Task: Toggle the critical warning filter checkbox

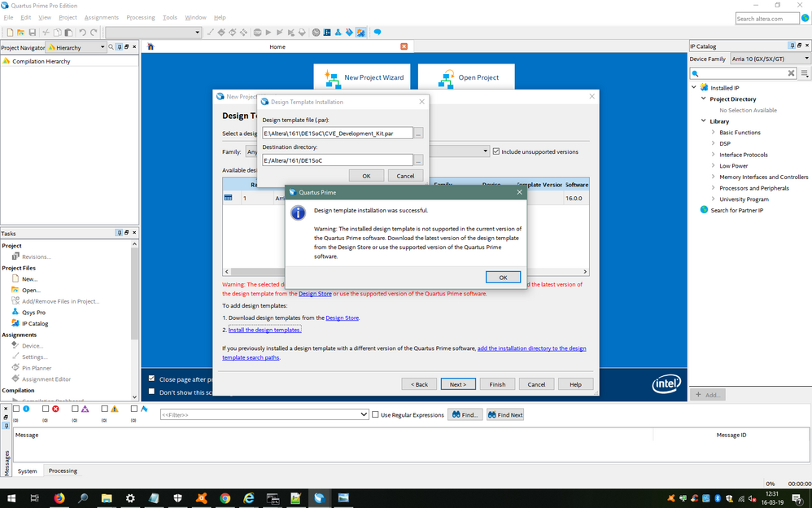Action: pos(75,409)
